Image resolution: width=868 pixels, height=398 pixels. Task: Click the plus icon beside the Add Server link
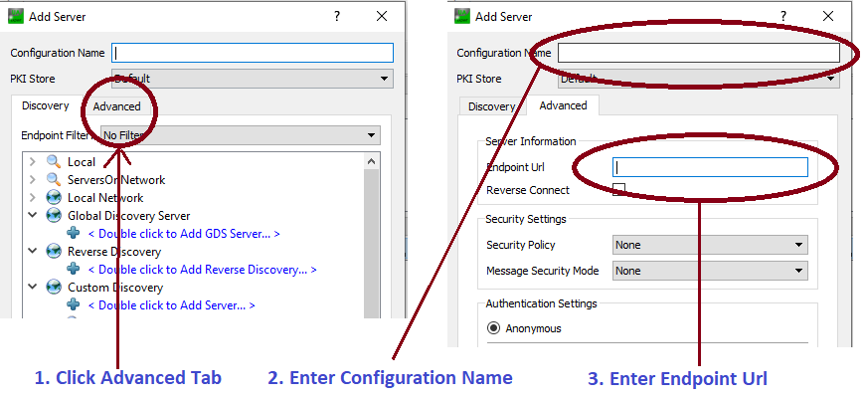coord(73,304)
